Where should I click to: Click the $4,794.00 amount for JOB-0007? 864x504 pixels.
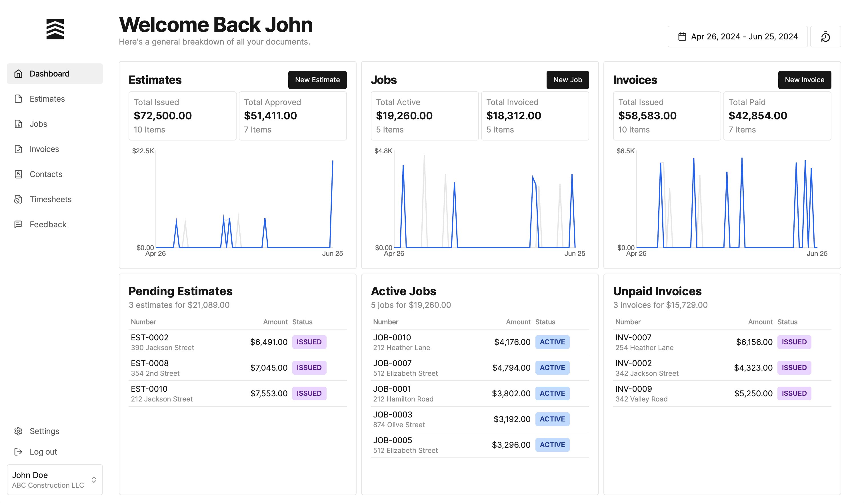tap(511, 368)
